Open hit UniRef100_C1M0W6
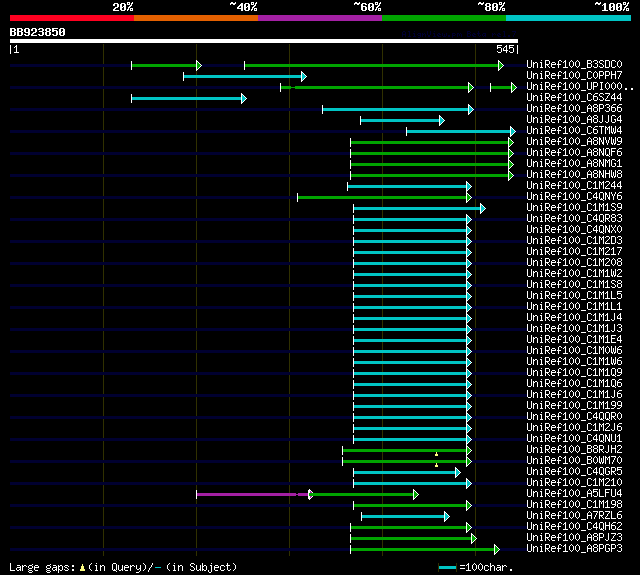This screenshot has width=640, height=575. pyautogui.click(x=574, y=351)
